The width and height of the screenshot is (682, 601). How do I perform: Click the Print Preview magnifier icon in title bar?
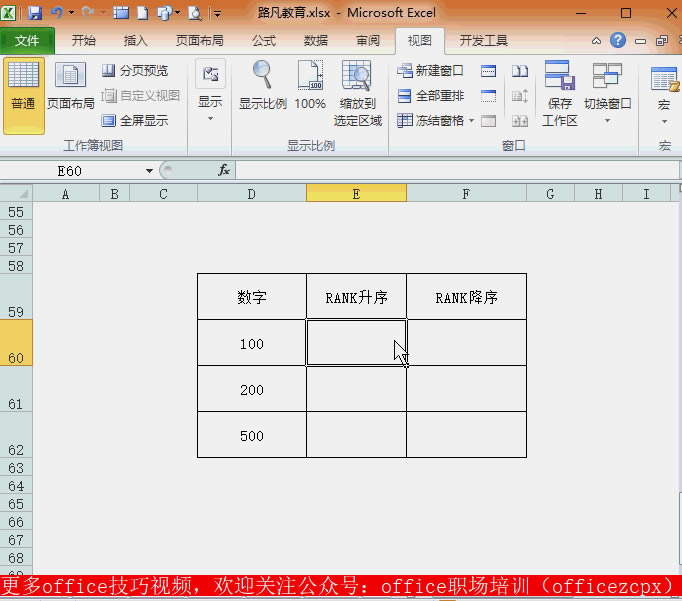click(194, 13)
